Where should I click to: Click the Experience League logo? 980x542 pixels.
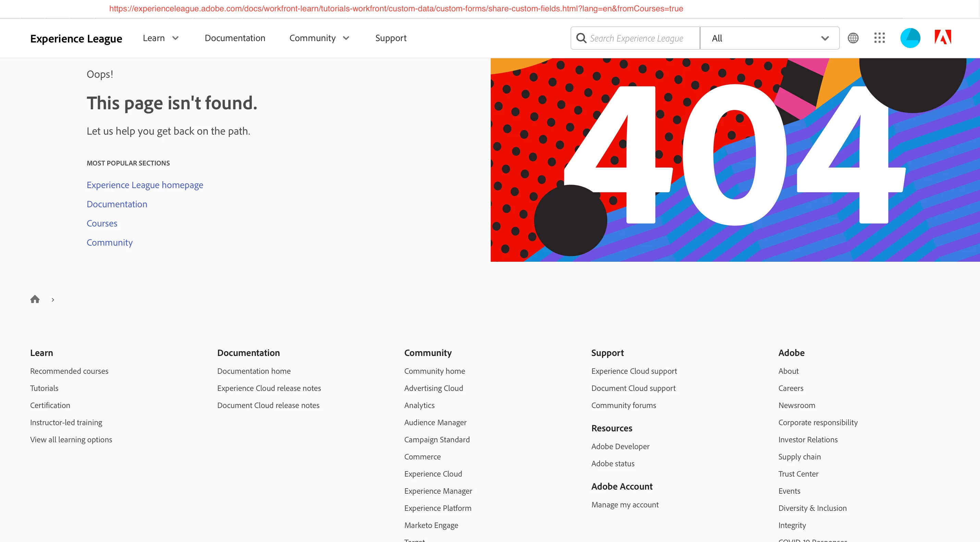click(x=76, y=38)
